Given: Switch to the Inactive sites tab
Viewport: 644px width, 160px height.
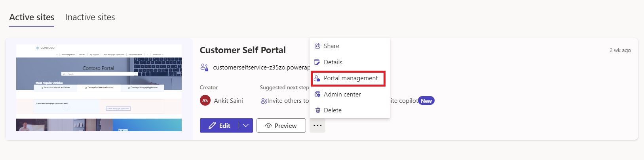Looking at the screenshot, I should click(90, 17).
